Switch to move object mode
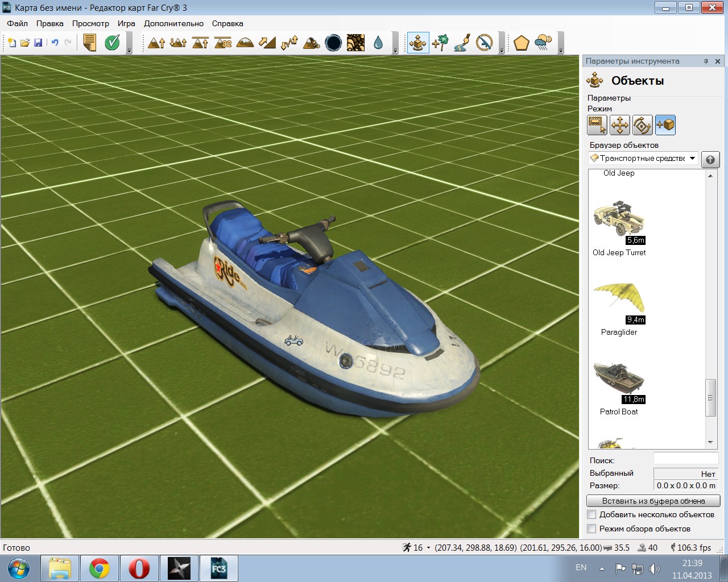The image size is (728, 582). point(620,125)
